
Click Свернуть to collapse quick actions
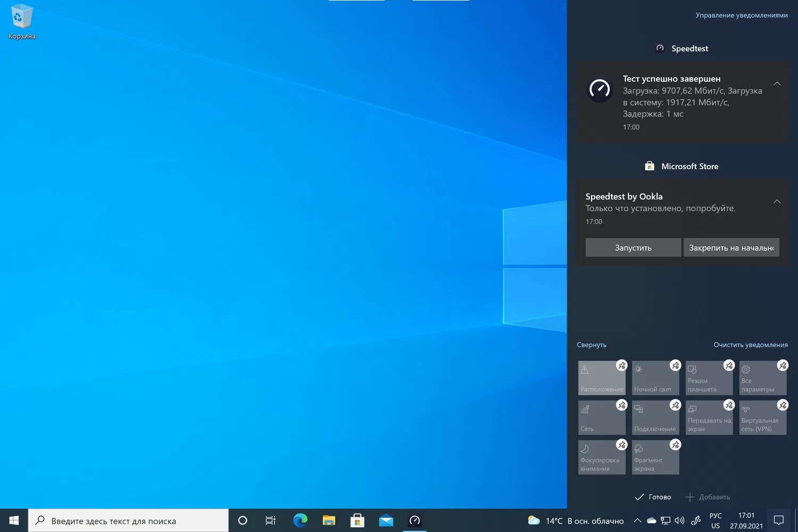click(592, 345)
